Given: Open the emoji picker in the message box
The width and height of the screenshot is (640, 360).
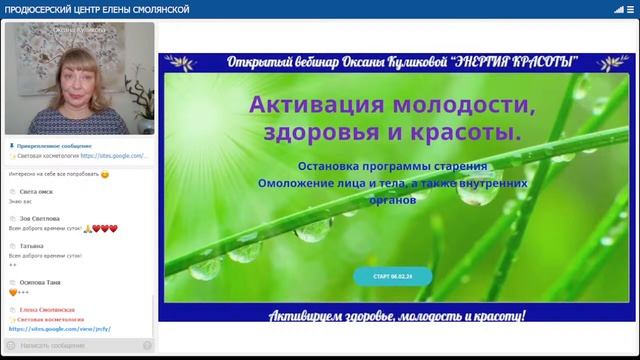Looking at the screenshot, I should [x=11, y=346].
